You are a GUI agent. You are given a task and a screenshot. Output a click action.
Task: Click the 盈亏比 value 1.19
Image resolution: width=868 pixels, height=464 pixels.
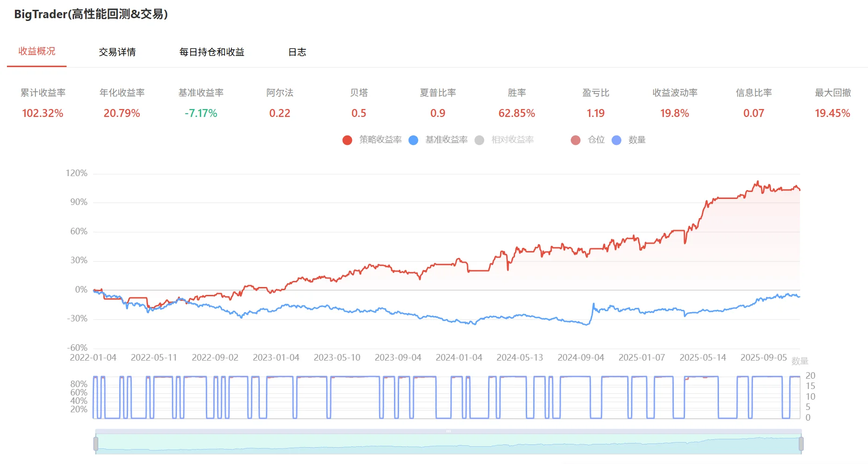[x=596, y=113]
